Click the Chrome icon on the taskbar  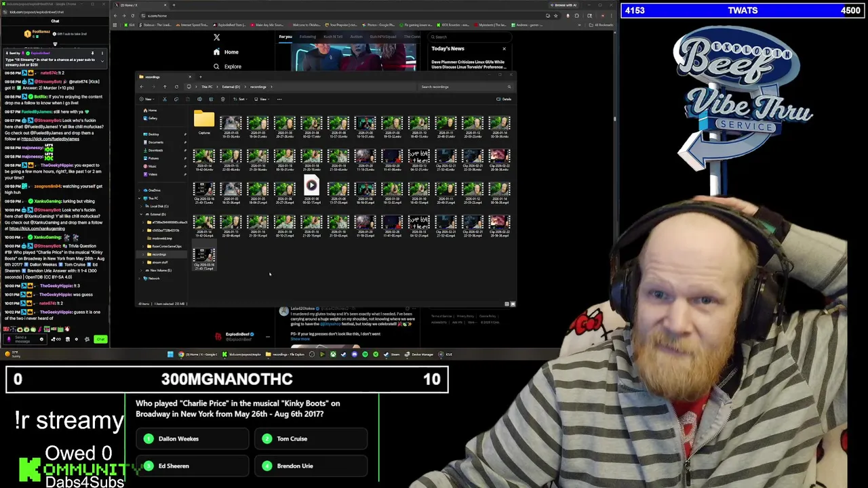[181, 354]
